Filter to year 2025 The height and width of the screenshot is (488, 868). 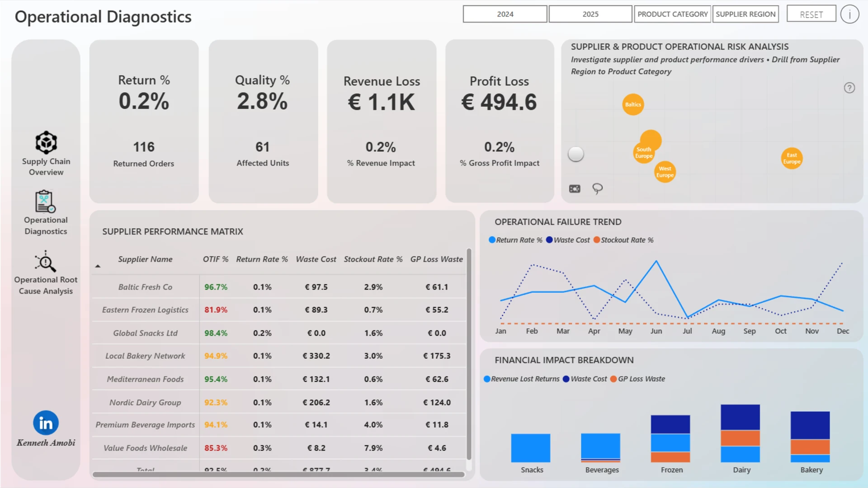tap(590, 14)
